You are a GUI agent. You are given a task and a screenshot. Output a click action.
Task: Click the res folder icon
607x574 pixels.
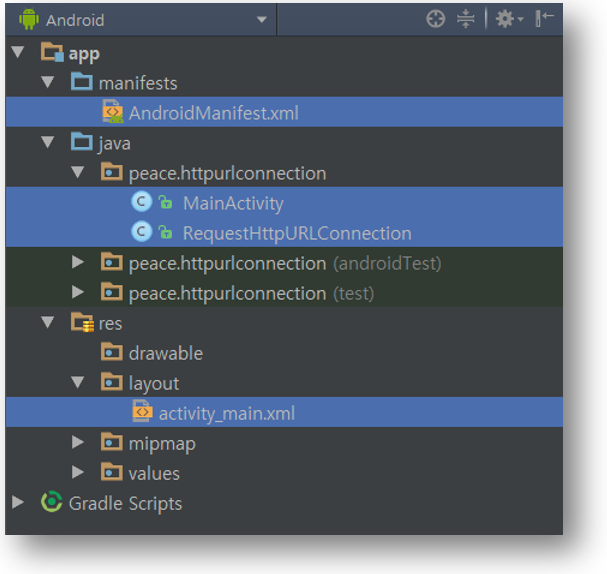coord(82,322)
